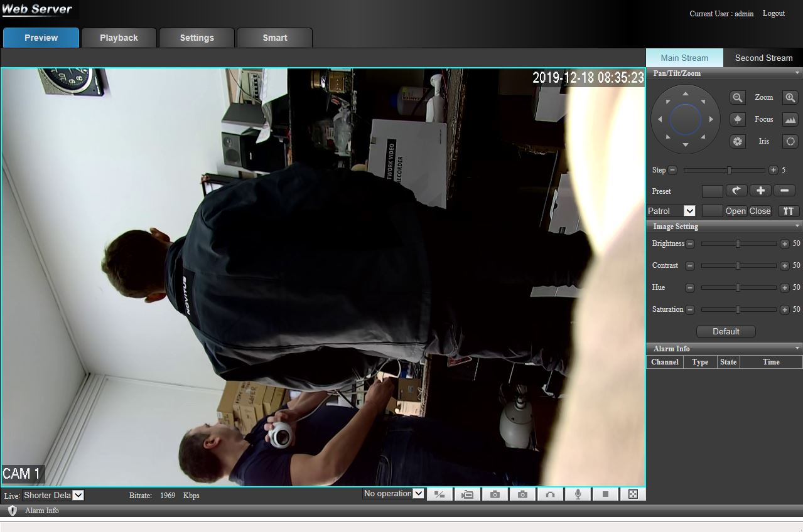This screenshot has height=532, width=803.
Task: Tilt camera up with PTZ arrow
Action: pos(685,94)
